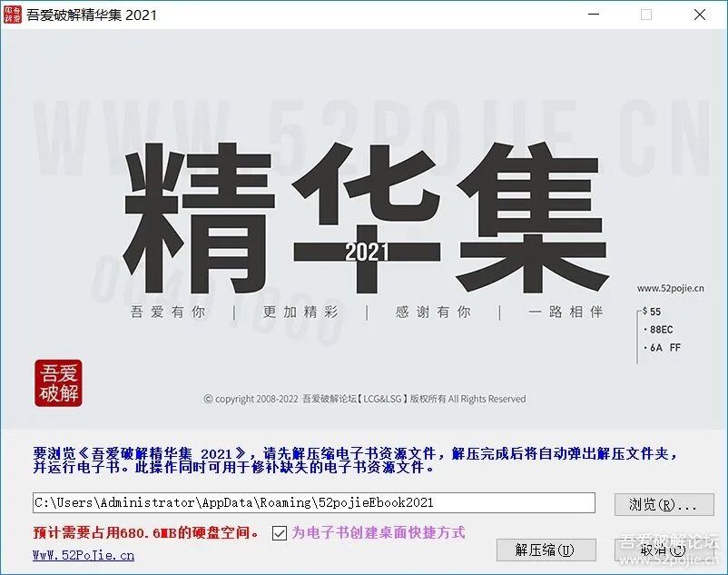The height and width of the screenshot is (575, 728).
Task: Click the 2021 label on the banner
Action: point(367,252)
